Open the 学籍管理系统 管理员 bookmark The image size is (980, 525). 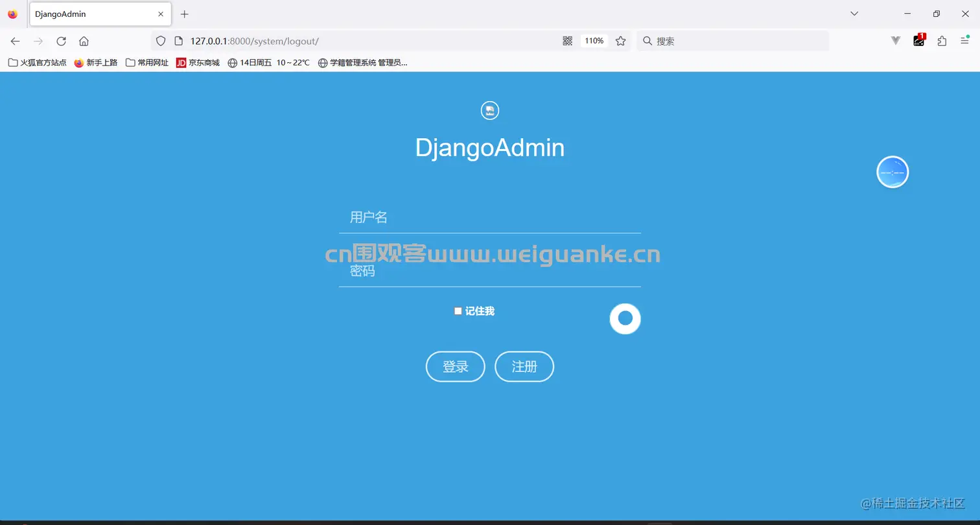tap(363, 63)
